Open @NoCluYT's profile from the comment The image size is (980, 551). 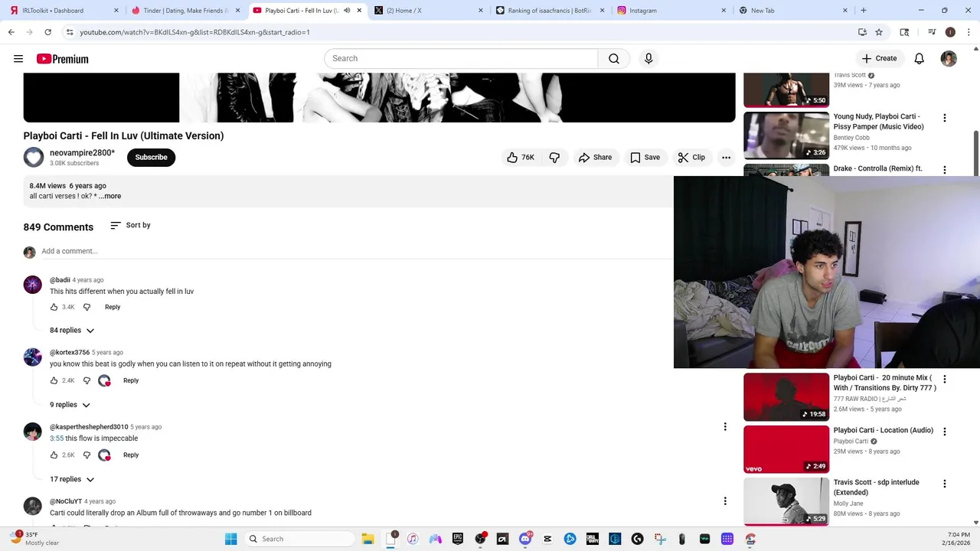point(33,506)
